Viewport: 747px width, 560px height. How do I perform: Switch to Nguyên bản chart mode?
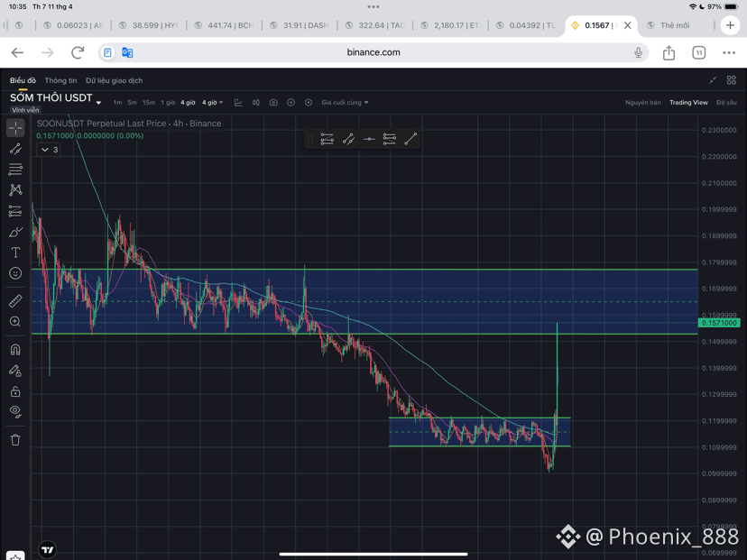(x=642, y=103)
